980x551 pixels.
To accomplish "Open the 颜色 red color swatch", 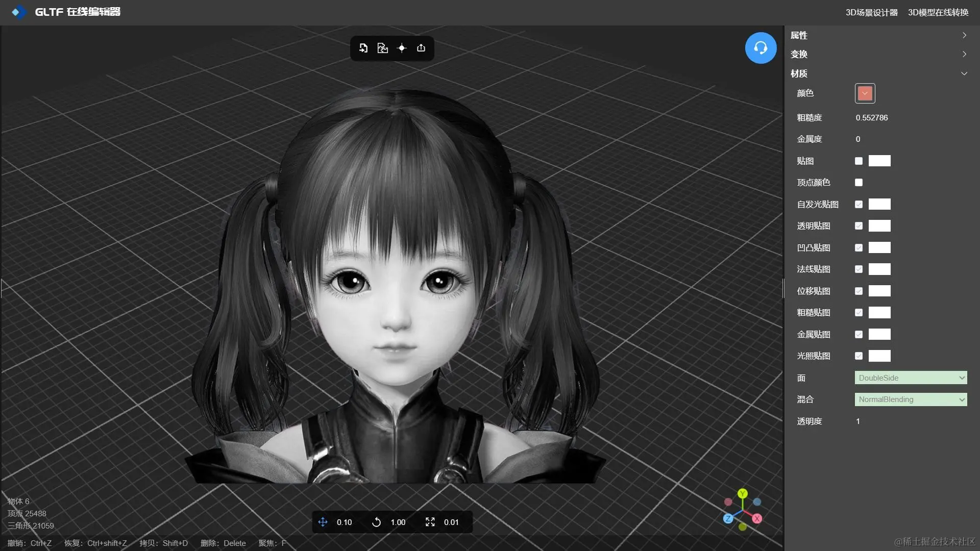I will tap(865, 93).
